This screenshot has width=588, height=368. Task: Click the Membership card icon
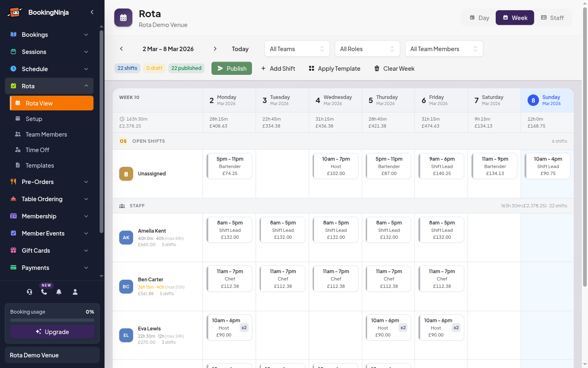point(13,216)
